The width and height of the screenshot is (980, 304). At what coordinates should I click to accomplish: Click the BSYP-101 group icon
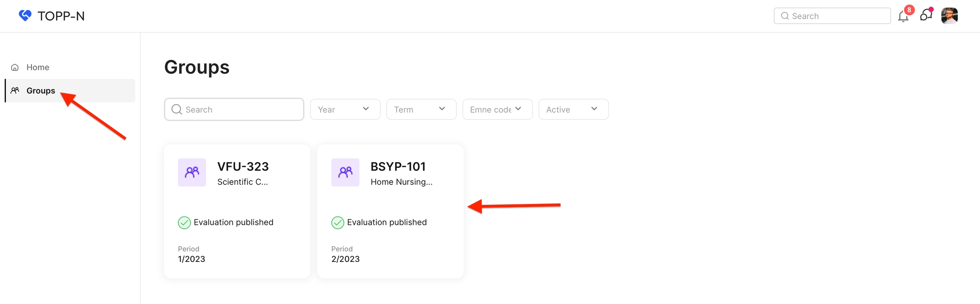tap(345, 172)
